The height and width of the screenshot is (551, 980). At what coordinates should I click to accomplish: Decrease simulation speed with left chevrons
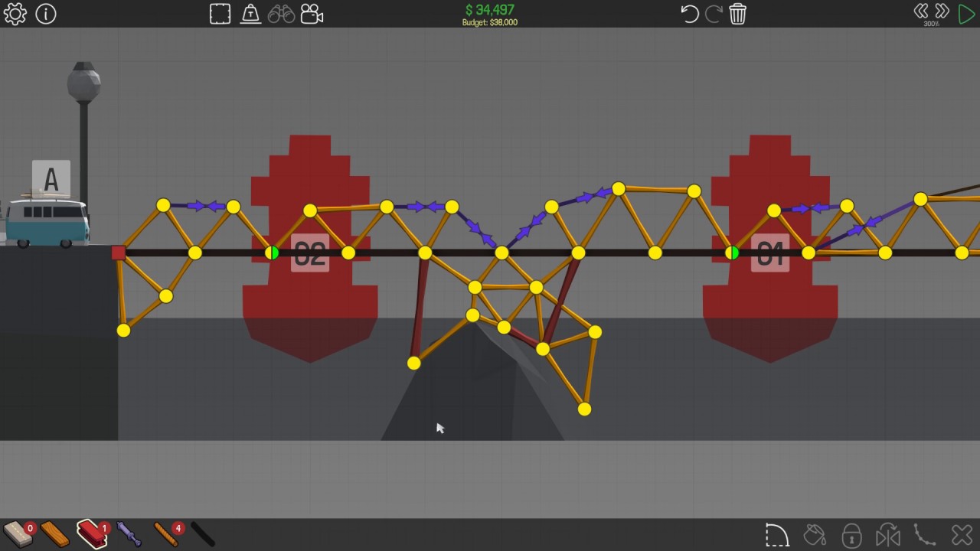point(921,11)
